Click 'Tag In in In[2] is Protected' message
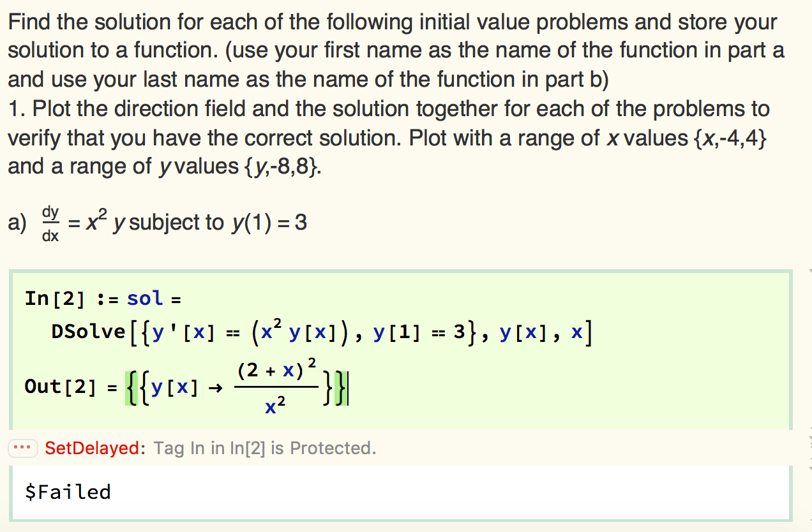 (265, 448)
